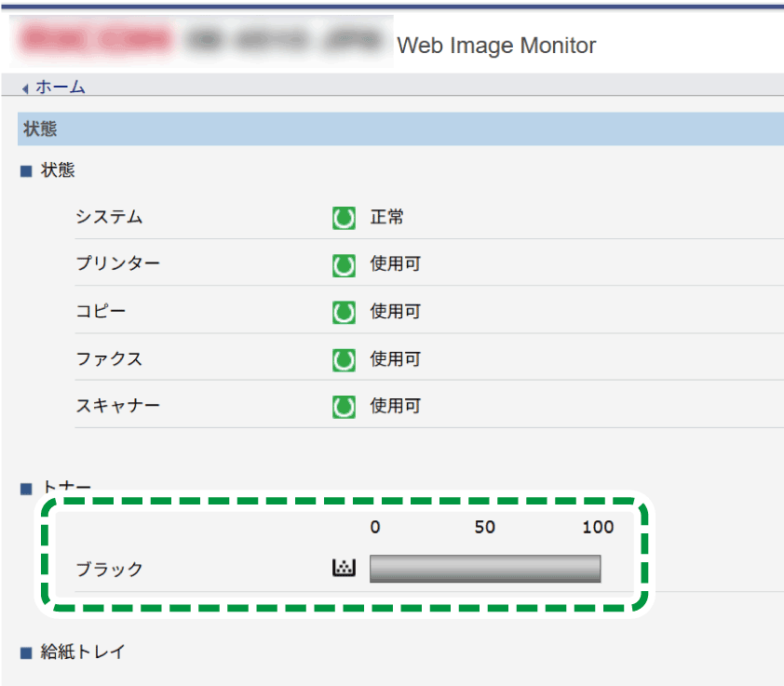Click the システム status icon
Image resolution: width=784 pixels, height=686 pixels.
(x=344, y=217)
